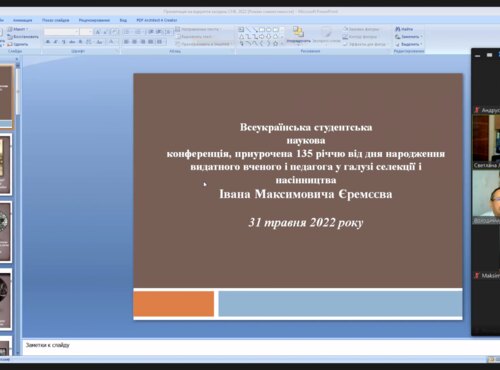500x370 pixels.
Task: Toggle Text Shadow formatting
Action: point(80,42)
